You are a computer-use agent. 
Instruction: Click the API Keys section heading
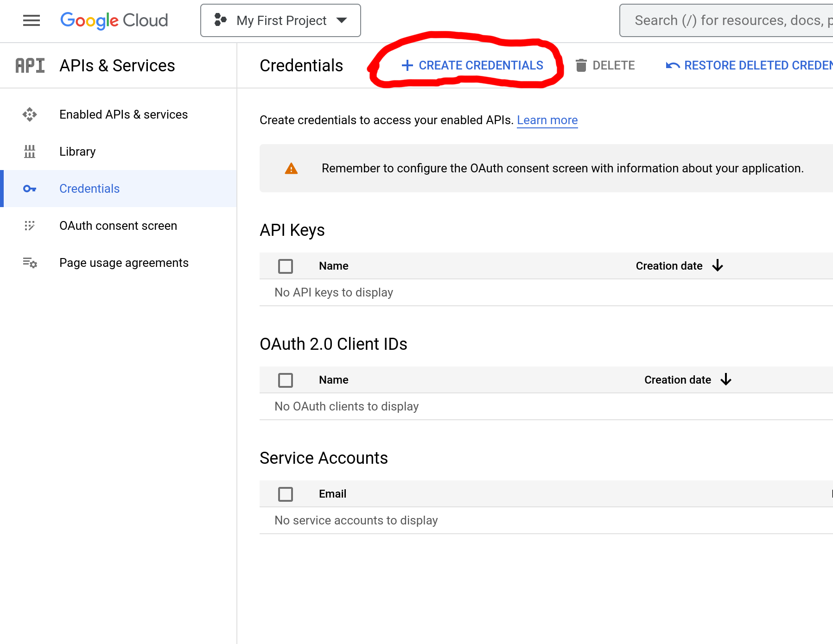pyautogui.click(x=292, y=230)
